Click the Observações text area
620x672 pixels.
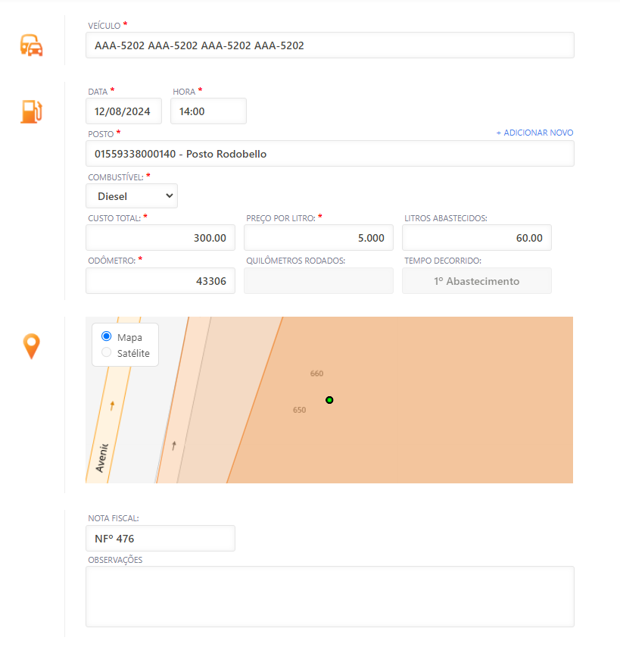[x=329, y=596]
